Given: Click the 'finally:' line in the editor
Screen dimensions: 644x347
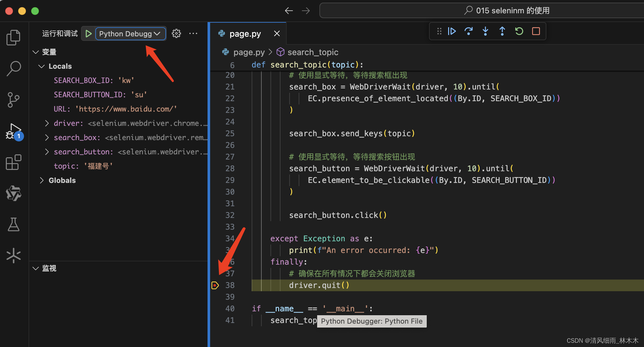Looking at the screenshot, I should 289,262.
